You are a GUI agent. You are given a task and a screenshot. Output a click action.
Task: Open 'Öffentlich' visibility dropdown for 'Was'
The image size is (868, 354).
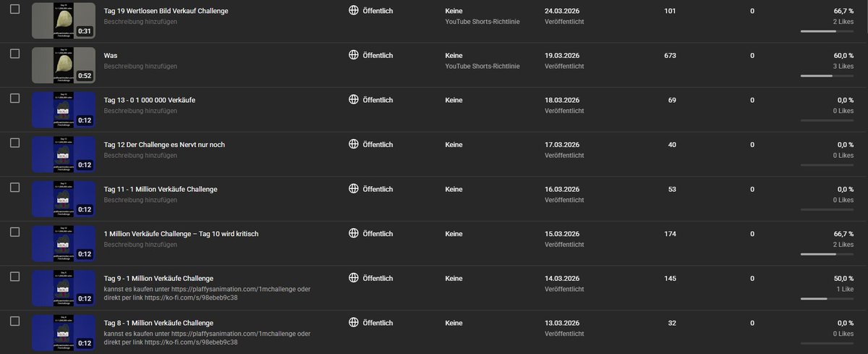click(378, 56)
